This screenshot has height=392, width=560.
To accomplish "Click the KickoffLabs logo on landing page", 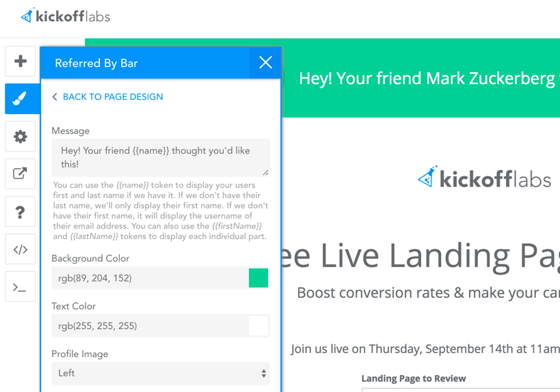I will (x=484, y=179).
